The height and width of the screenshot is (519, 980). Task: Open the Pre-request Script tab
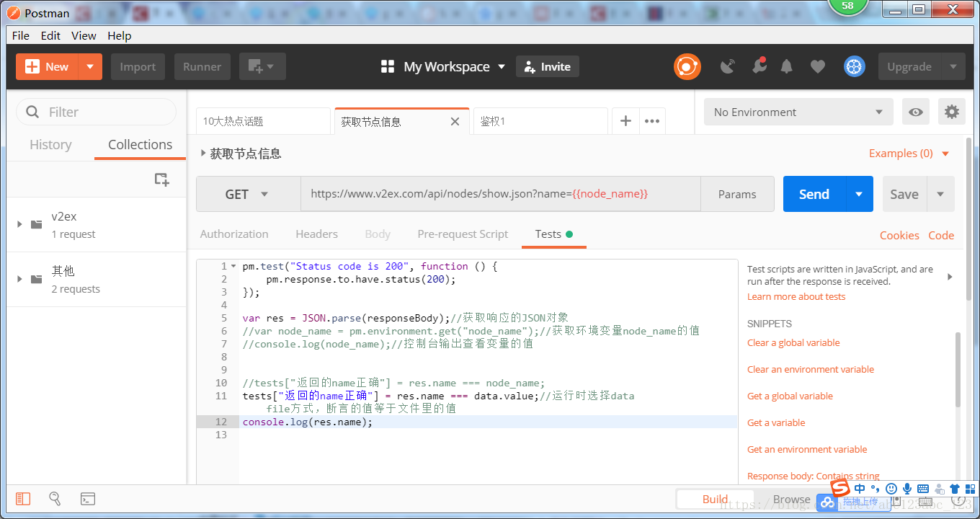click(463, 234)
